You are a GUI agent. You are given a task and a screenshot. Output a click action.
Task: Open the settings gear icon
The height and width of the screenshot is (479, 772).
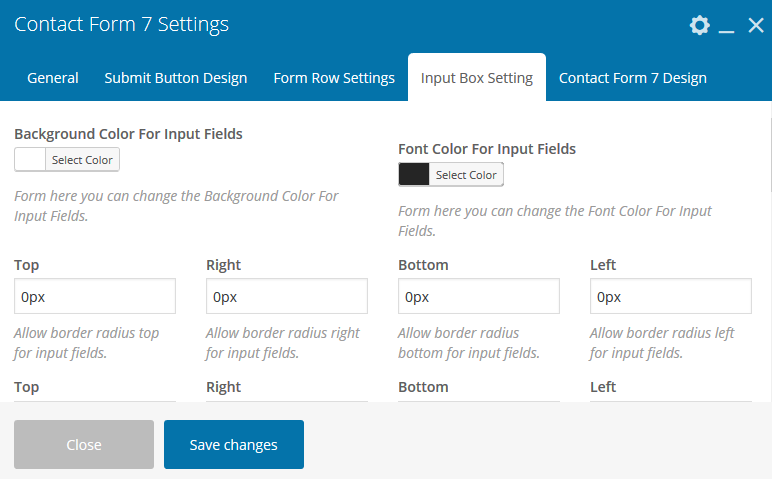[x=700, y=25]
